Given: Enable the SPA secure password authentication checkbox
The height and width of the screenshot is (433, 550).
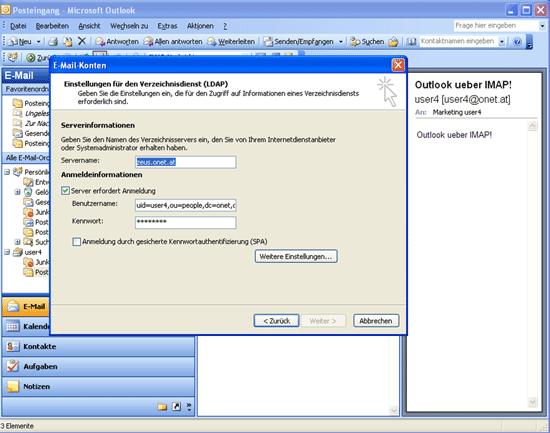Looking at the screenshot, I should point(76,242).
